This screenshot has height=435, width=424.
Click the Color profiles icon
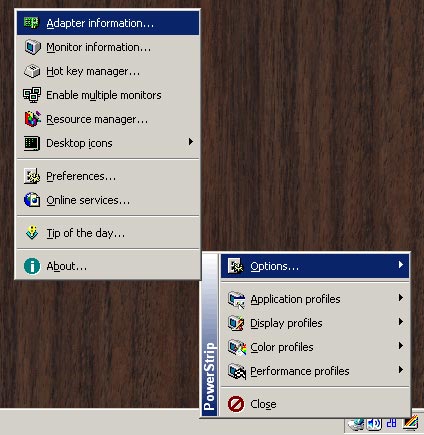(x=237, y=347)
